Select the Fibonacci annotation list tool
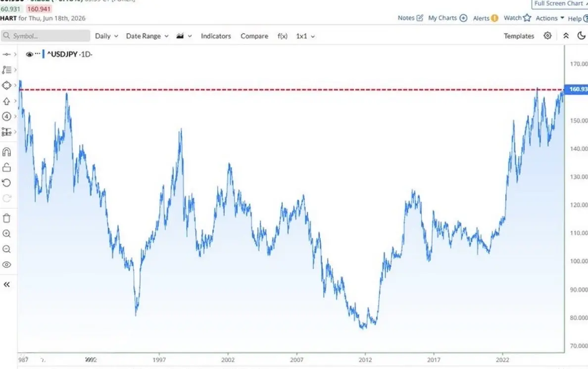Image resolution: width=588 pixels, height=369 pixels. click(x=6, y=70)
